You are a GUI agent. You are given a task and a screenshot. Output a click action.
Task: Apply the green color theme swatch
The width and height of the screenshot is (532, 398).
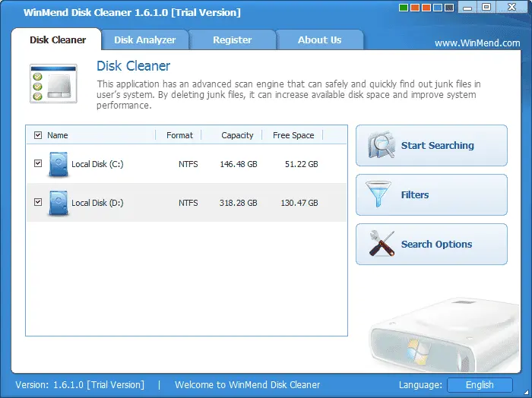[404, 8]
